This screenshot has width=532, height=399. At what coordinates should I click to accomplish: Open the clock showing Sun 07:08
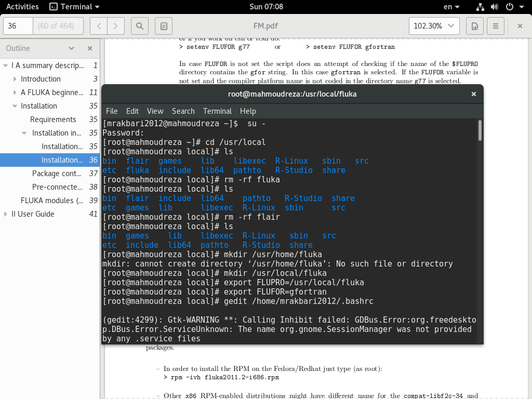click(x=266, y=7)
